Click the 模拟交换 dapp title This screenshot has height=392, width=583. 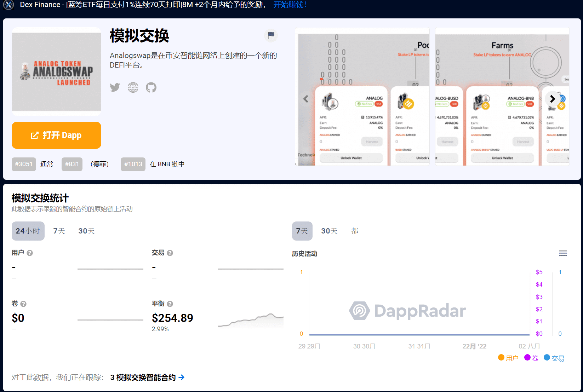(x=139, y=36)
